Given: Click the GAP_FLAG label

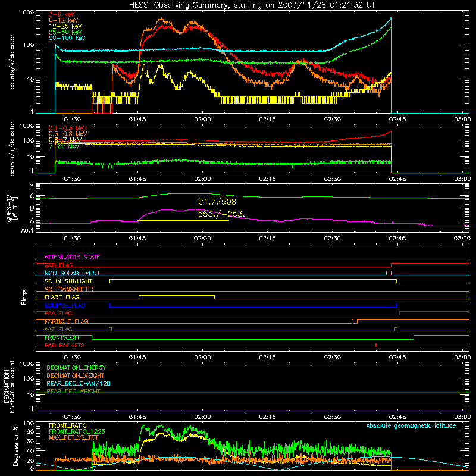Looking at the screenshot, I should [58, 265].
